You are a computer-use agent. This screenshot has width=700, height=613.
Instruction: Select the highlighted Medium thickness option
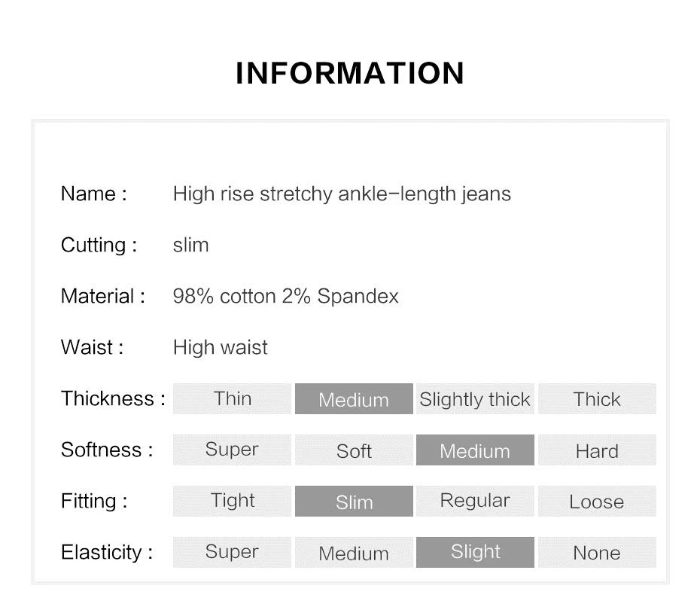coord(354,398)
